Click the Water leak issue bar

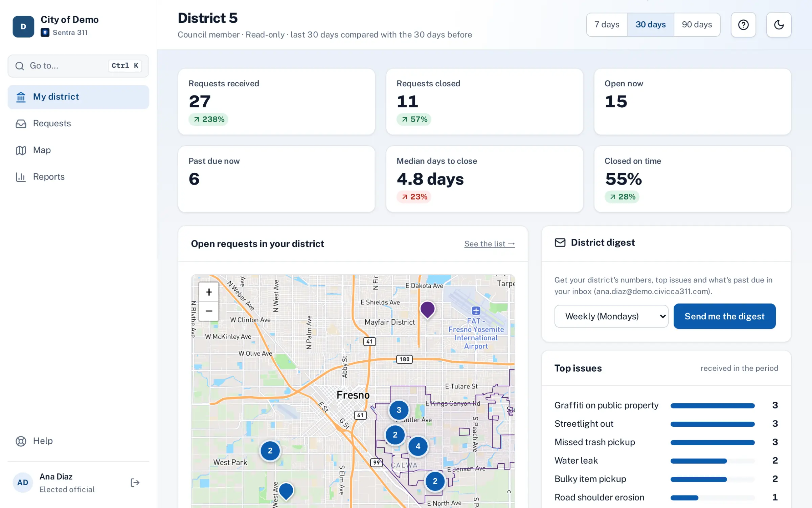coord(713,461)
